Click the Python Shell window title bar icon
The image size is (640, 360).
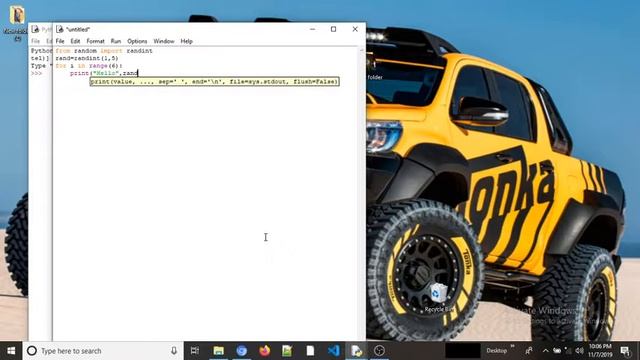click(x=36, y=29)
